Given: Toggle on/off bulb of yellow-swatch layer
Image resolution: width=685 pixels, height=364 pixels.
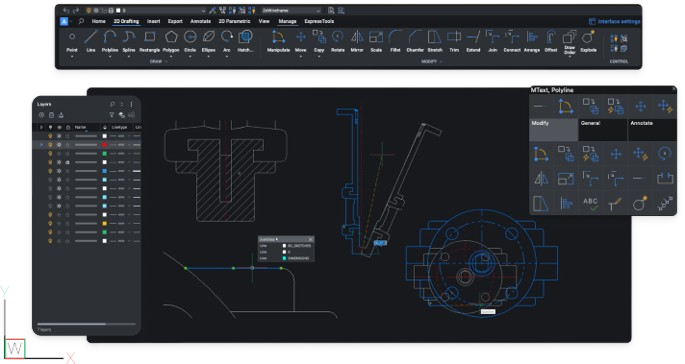Looking at the screenshot, I should pos(50,223).
